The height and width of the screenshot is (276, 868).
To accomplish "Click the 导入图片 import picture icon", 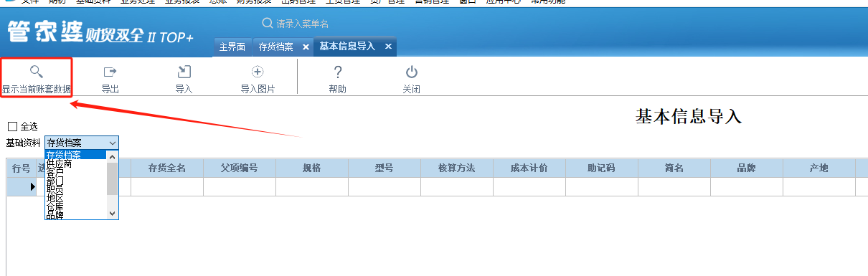I will (x=258, y=72).
